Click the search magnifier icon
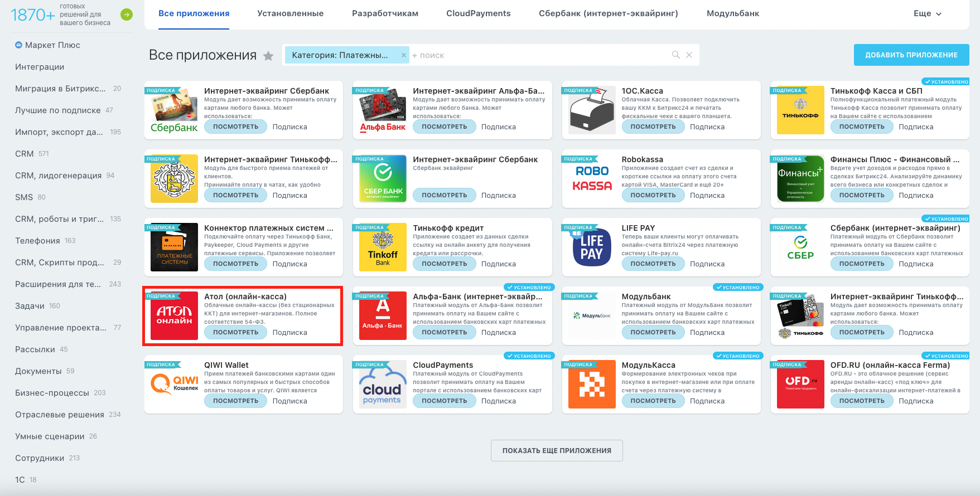Screen dimensions: 980x496 tap(675, 55)
